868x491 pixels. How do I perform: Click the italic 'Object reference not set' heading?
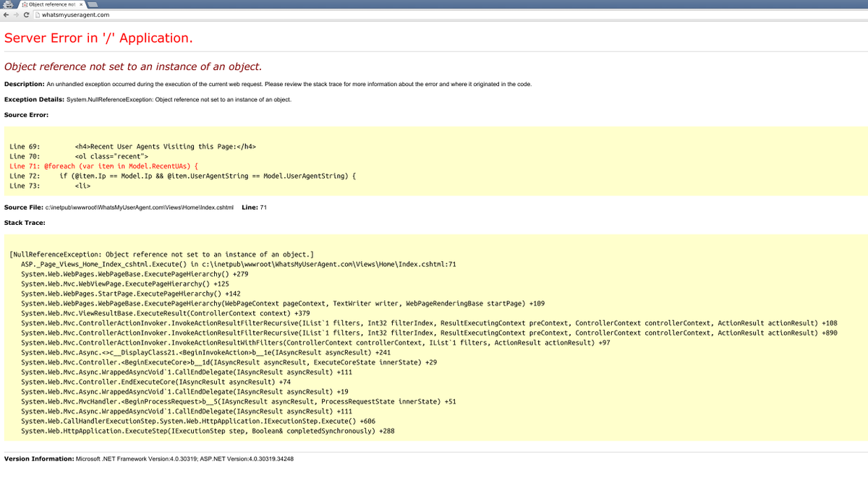(133, 67)
